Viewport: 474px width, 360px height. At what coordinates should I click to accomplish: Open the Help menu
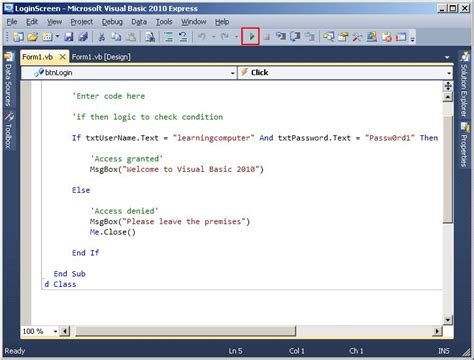coord(222,22)
